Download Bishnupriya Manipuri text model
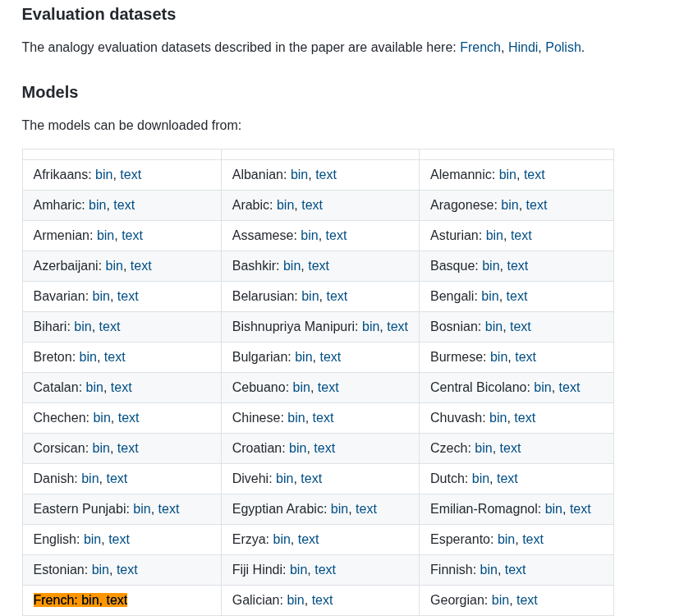This screenshot has height=616, width=684. pyautogui.click(x=397, y=327)
